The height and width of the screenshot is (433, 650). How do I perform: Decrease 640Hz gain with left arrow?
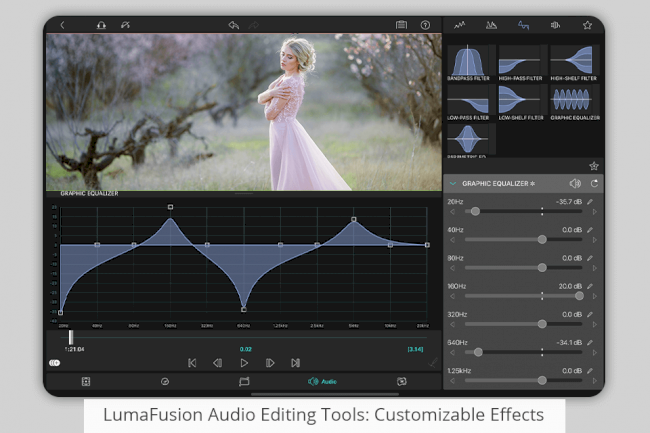[x=453, y=353]
